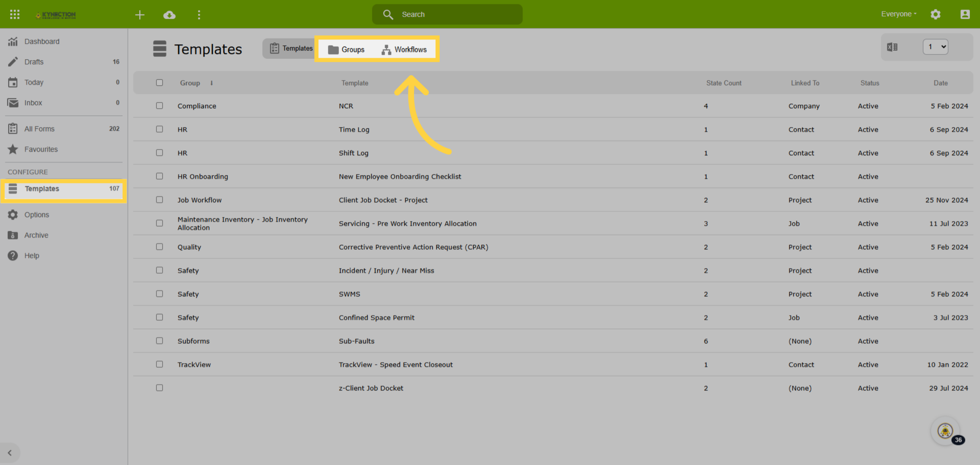The width and height of the screenshot is (980, 465).
Task: Switch to the Groups tab
Action: [x=346, y=49]
